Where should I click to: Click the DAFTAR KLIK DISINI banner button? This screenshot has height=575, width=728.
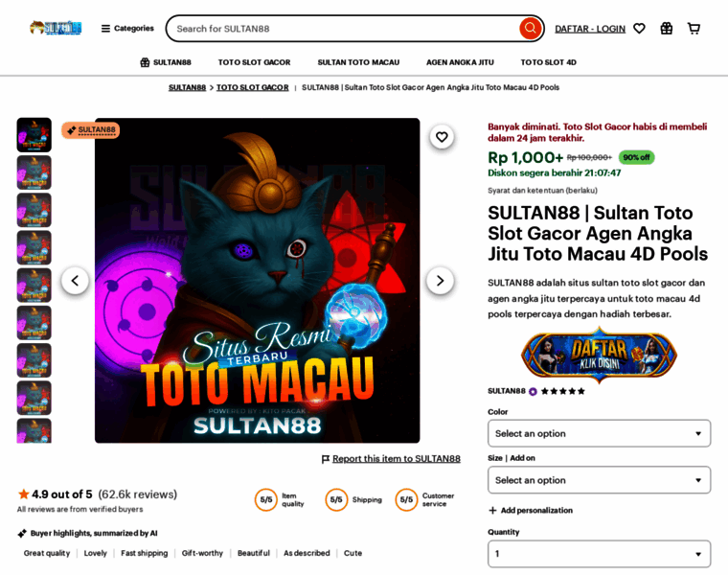pos(599,356)
